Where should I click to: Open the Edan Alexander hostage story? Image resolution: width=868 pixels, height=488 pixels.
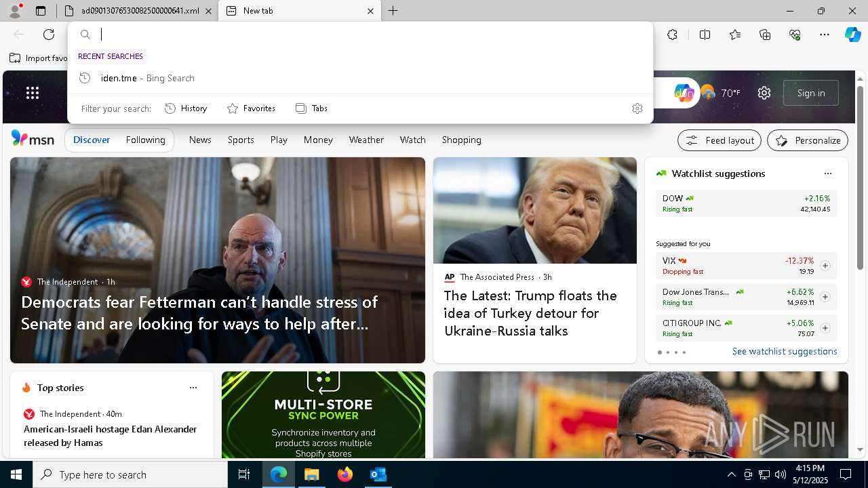(x=111, y=436)
